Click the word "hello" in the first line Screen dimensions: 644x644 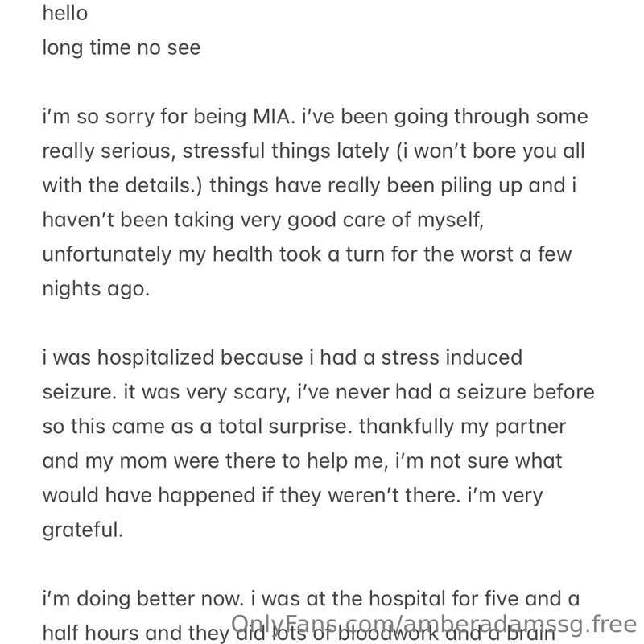coord(65,13)
